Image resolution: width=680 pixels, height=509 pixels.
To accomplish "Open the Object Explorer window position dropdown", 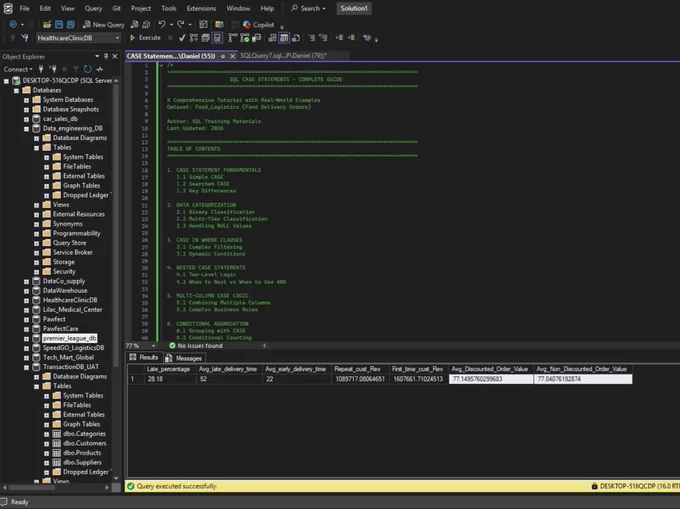I will (x=97, y=56).
